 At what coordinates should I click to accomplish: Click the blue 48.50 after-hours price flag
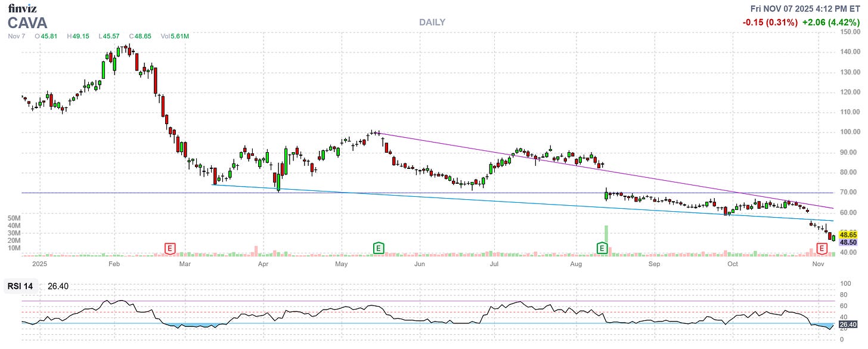(847, 243)
